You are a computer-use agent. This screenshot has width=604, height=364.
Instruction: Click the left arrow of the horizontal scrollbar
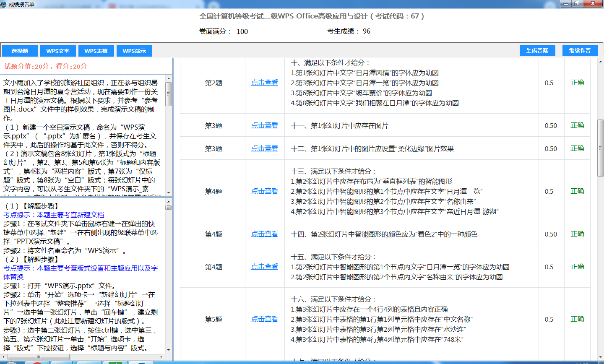click(3, 357)
